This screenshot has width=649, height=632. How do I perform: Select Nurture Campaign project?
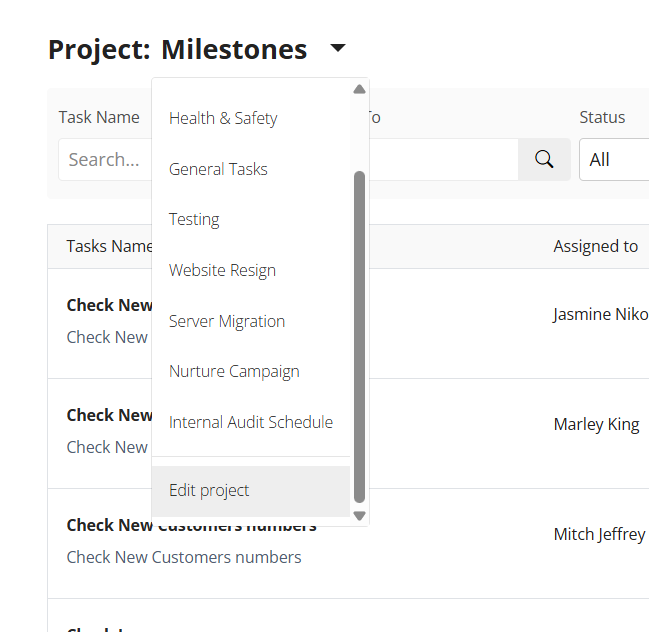pyautogui.click(x=234, y=371)
